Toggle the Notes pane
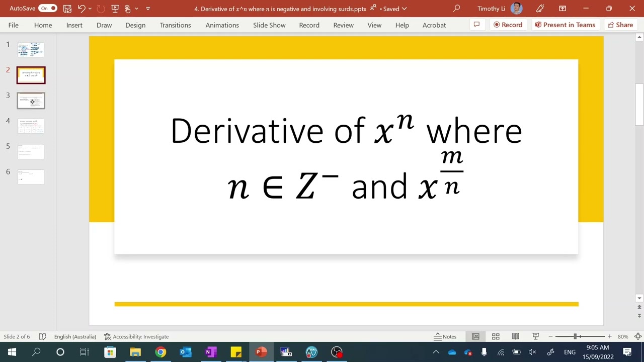Viewport: 644px width, 362px height. pos(445,337)
